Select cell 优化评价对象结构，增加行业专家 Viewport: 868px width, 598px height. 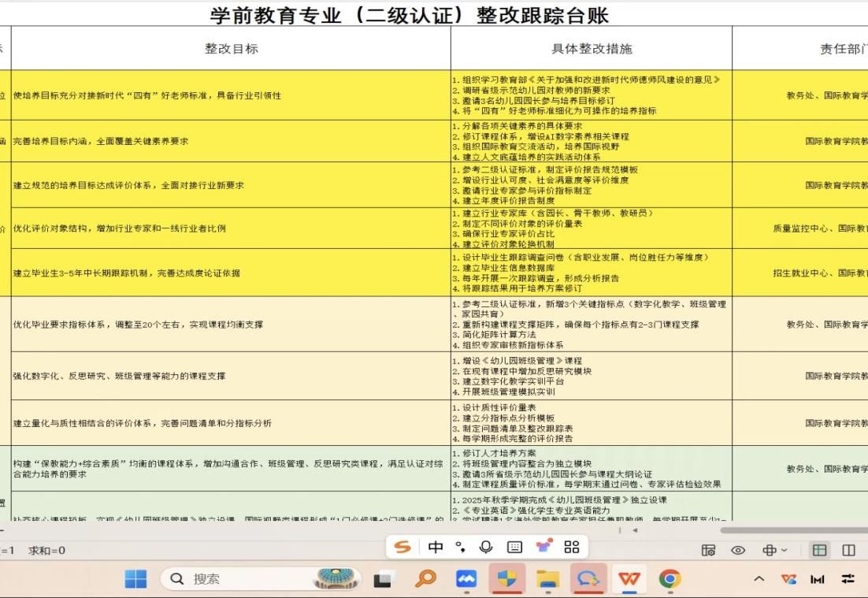click(x=231, y=228)
